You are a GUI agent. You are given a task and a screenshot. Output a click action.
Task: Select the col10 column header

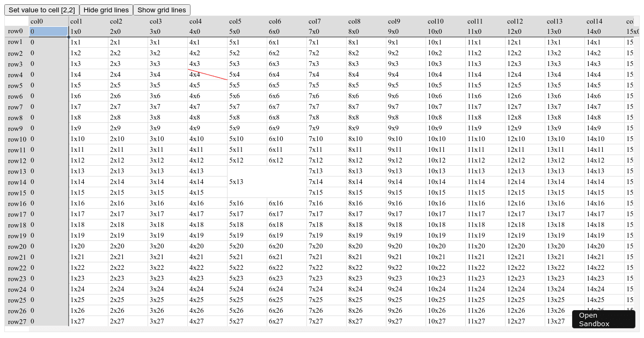point(445,21)
